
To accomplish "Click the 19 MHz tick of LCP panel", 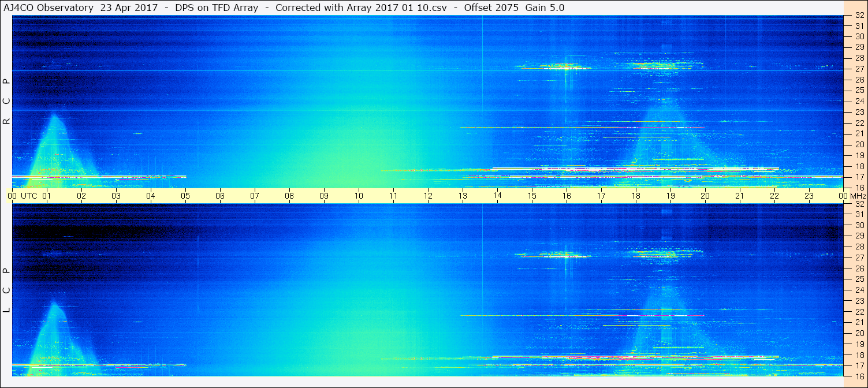I will point(859,344).
